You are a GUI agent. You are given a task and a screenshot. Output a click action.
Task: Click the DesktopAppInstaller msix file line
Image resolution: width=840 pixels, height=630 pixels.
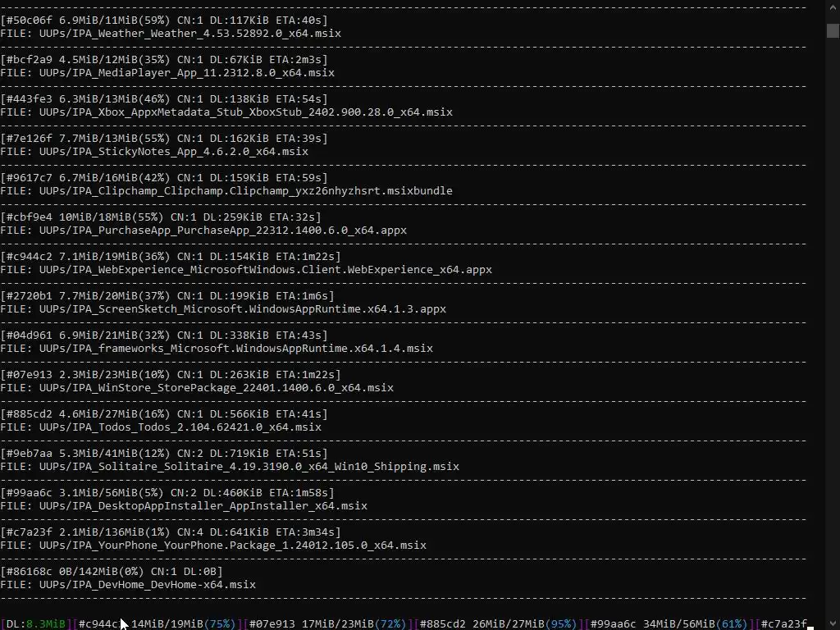tap(184, 505)
